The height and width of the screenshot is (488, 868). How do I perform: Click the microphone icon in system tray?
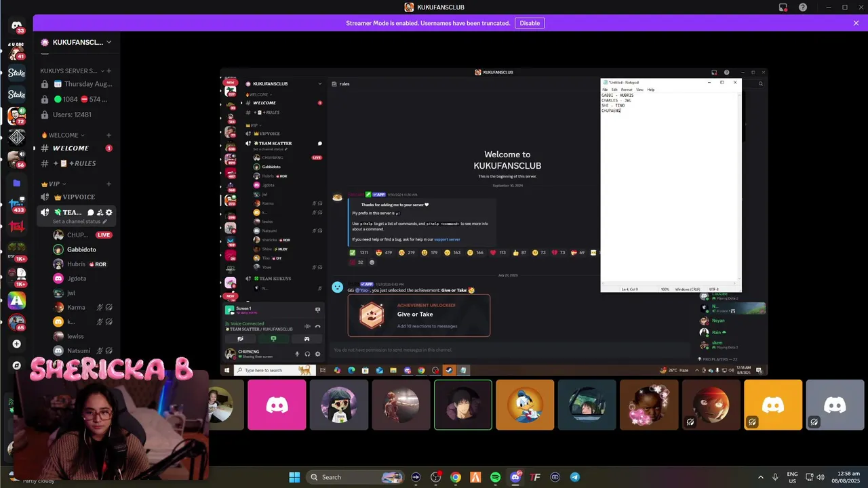(x=776, y=477)
